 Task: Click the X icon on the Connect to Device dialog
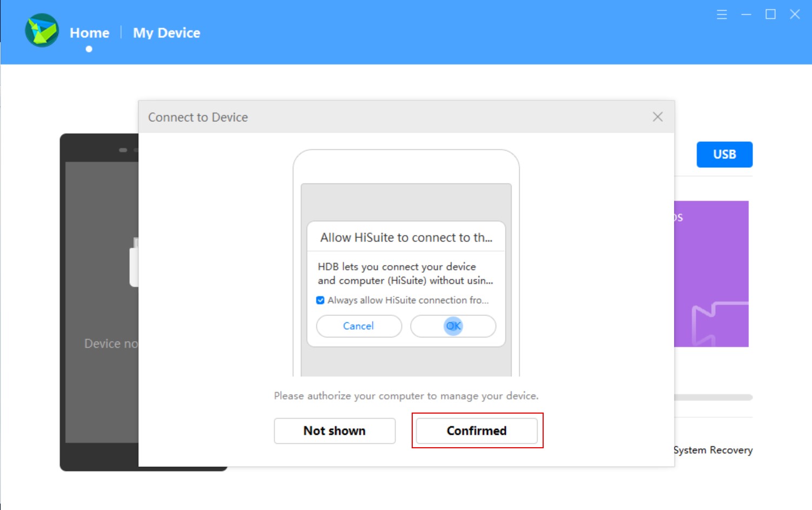[658, 116]
